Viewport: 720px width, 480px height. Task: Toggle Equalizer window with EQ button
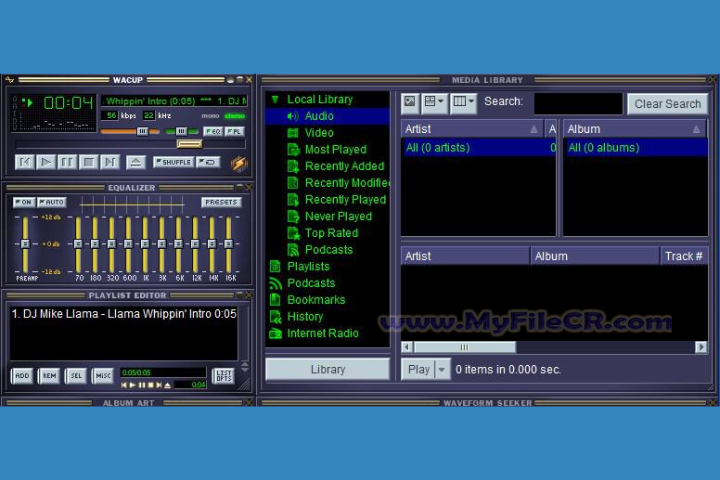click(x=213, y=131)
